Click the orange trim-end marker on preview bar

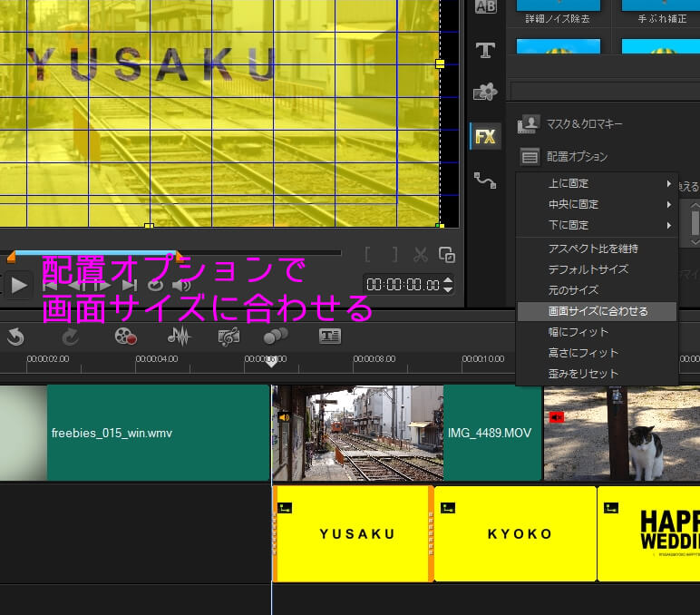(179, 257)
